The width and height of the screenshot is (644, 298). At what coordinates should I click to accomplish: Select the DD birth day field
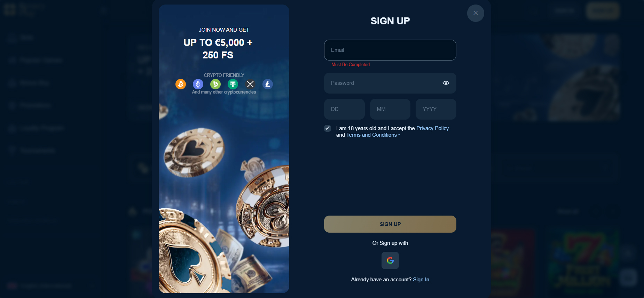tap(344, 109)
